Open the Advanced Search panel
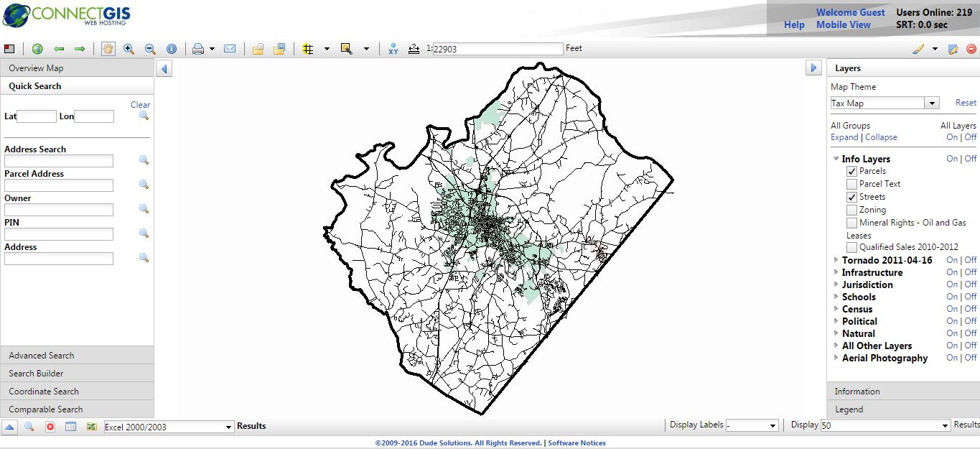Screen dimensions: 980x449 click(x=40, y=355)
